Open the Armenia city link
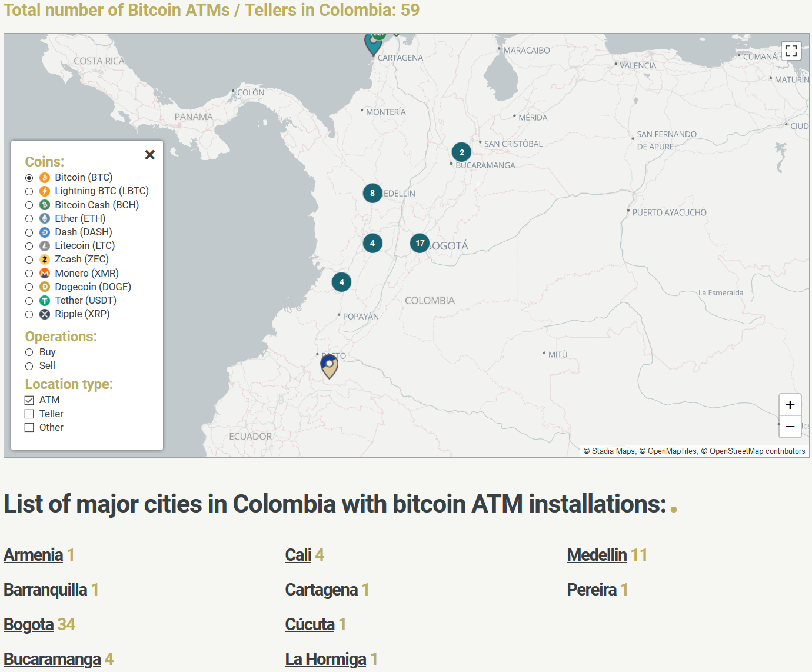This screenshot has height=672, width=812. 33,555
